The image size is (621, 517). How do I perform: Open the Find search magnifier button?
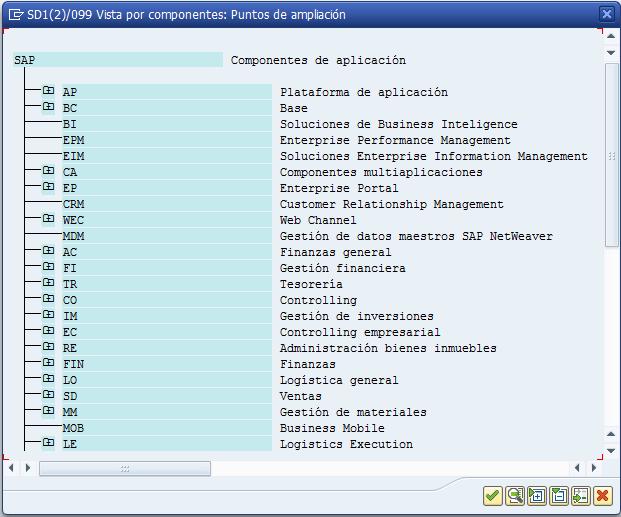coord(515,496)
